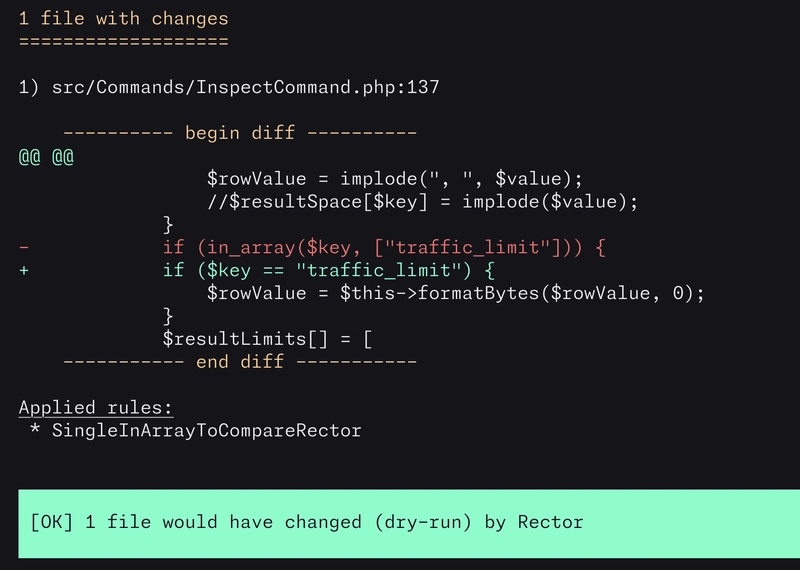Click the $resultLimits[] = [ line

coord(268,339)
